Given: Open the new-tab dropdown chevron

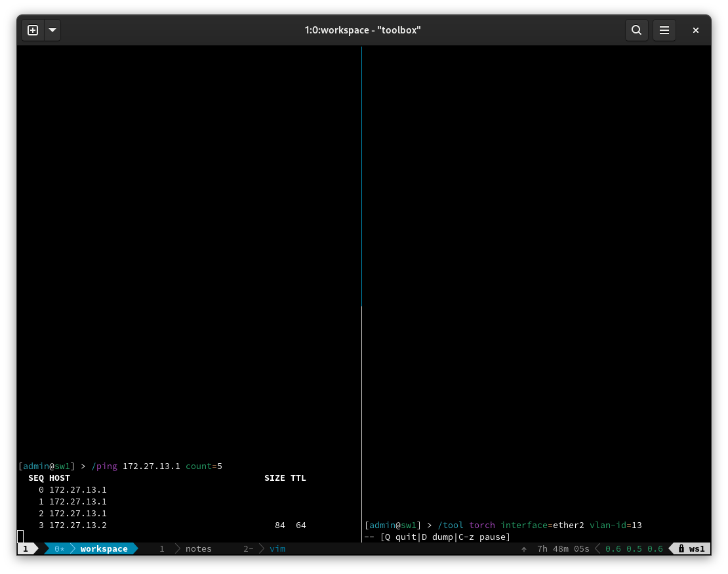Looking at the screenshot, I should (x=52, y=30).
